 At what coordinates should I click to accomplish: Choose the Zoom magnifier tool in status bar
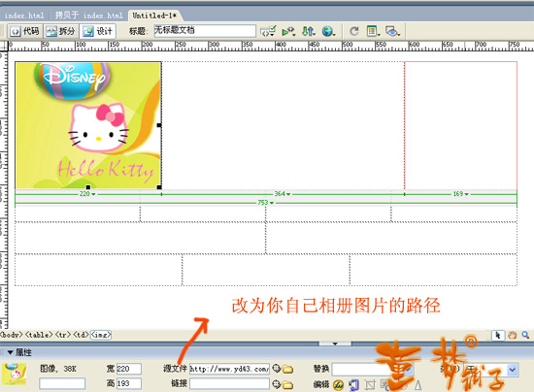[x=525, y=335]
